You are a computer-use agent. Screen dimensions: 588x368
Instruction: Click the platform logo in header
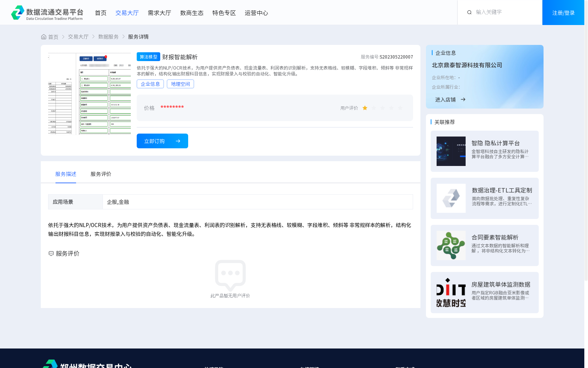coord(47,13)
